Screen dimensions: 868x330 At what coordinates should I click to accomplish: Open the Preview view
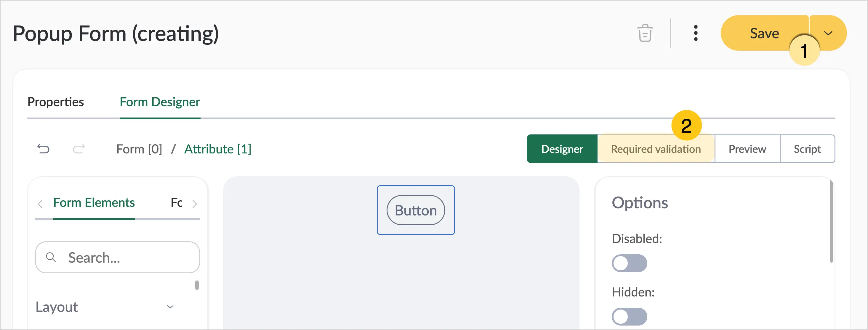click(747, 149)
